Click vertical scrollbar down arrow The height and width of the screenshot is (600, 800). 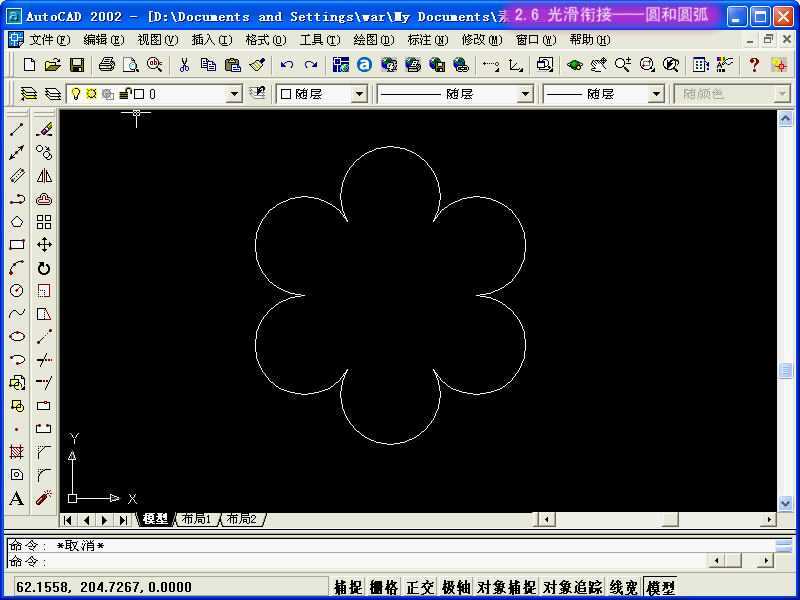[786, 503]
